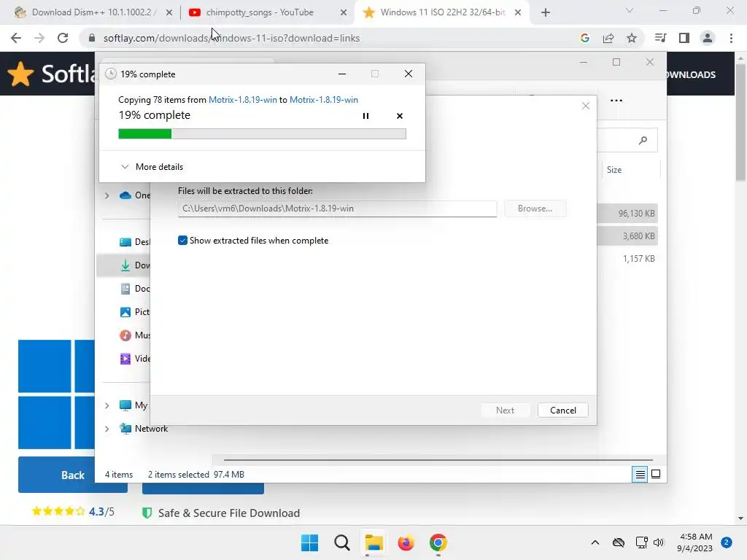The image size is (747, 560).
Task: Open Chrome profile avatar
Action: pyautogui.click(x=708, y=38)
